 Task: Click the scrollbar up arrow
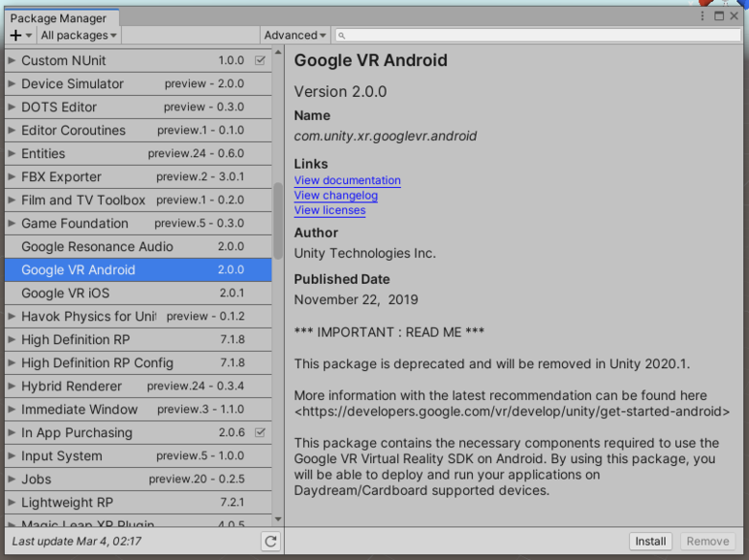pos(278,51)
